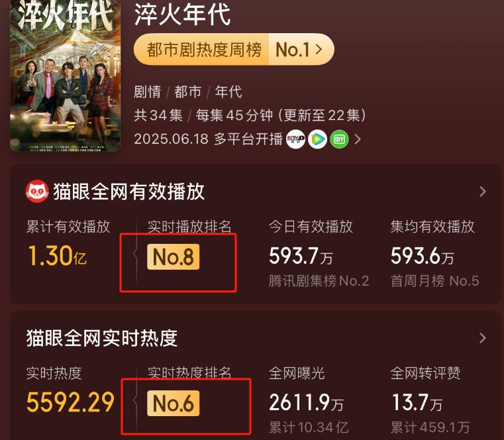Image resolution: width=504 pixels, height=440 pixels.
Task: Click the No.8 play ranking badge
Action: pos(174,256)
